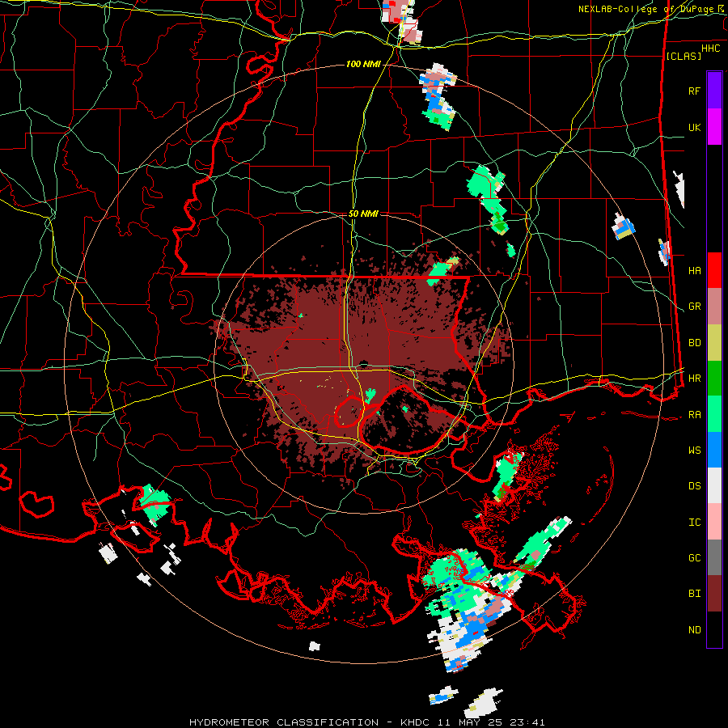Click the HR dark green legend swatch
Viewport: 728px width, 728px height.
[x=714, y=379]
